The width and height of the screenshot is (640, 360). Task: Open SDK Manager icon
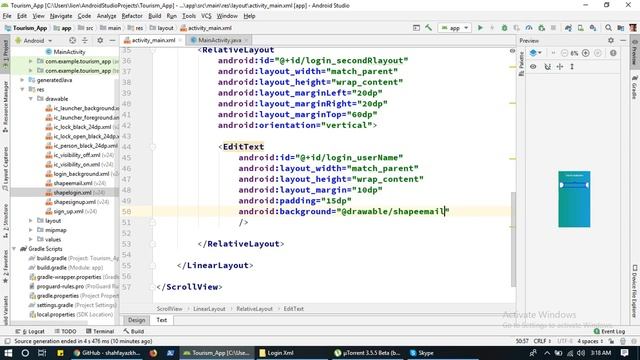(x=593, y=28)
